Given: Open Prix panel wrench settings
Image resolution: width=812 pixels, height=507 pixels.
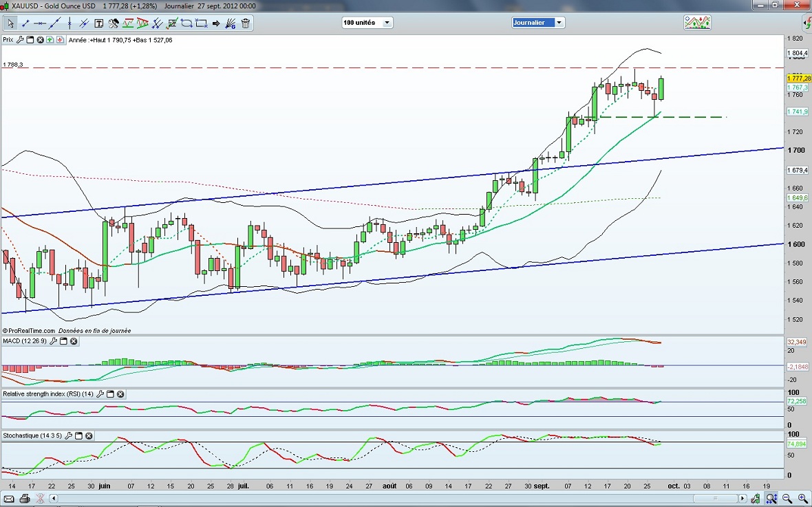Looking at the screenshot, I should (20, 40).
